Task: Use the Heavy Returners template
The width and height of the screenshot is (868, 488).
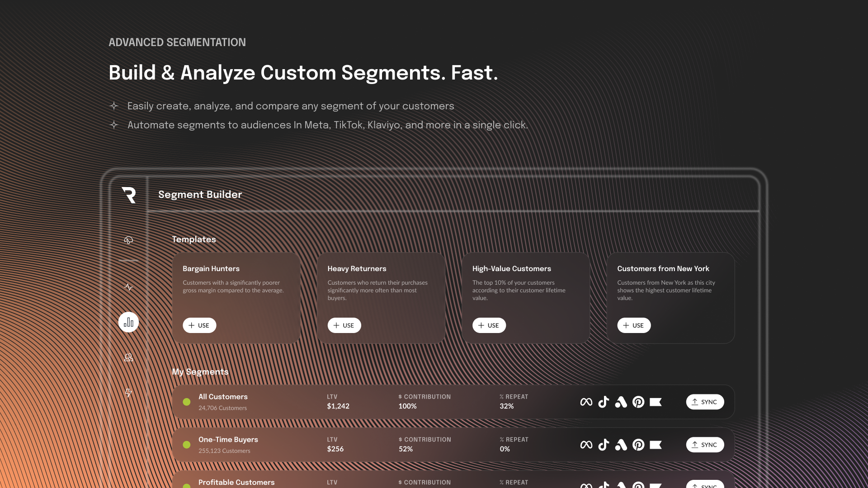Action: (344, 325)
